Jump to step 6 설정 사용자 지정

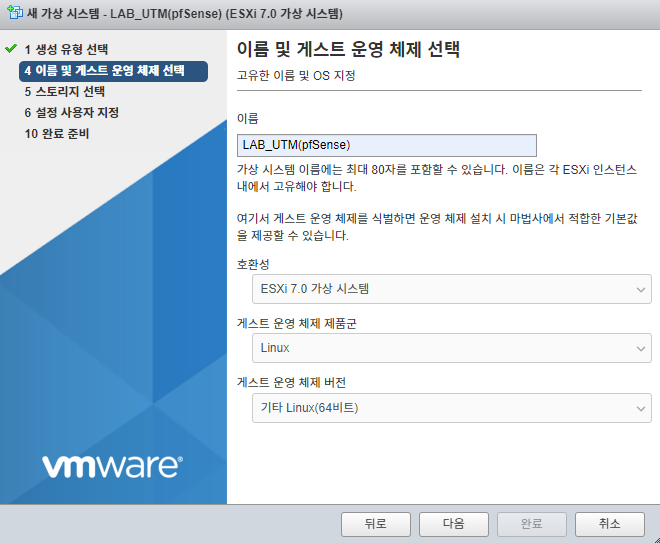pos(72,112)
